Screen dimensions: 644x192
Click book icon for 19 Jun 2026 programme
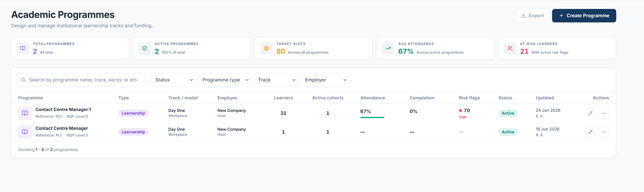[25, 132]
